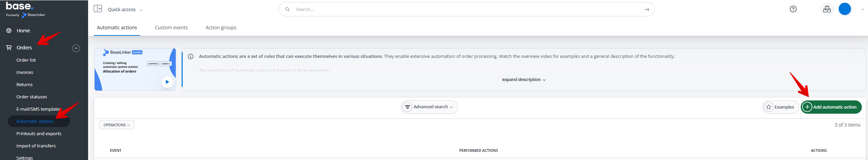868x160 pixels.
Task: Open the Examples button
Action: (x=781, y=107)
